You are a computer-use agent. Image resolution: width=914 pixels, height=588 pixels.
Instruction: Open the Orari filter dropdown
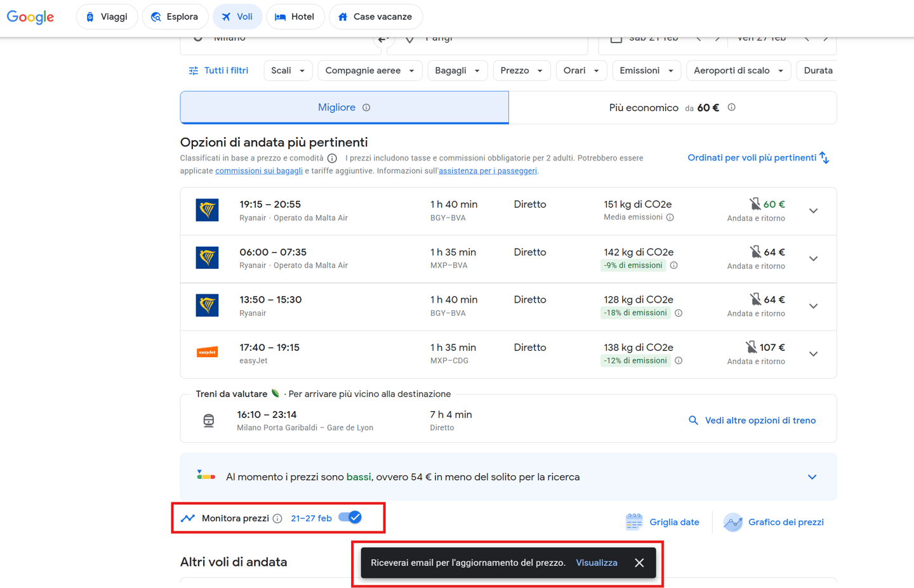tap(581, 70)
